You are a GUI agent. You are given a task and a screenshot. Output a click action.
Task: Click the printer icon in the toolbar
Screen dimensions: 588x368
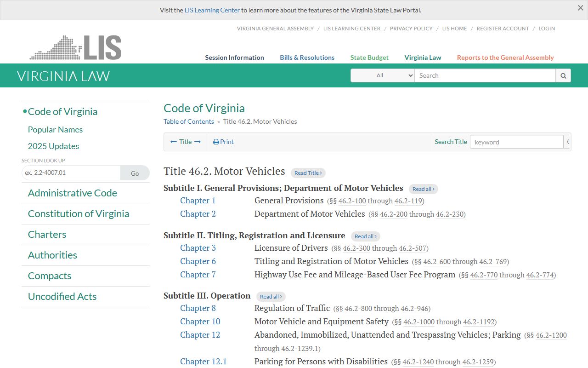coord(216,142)
